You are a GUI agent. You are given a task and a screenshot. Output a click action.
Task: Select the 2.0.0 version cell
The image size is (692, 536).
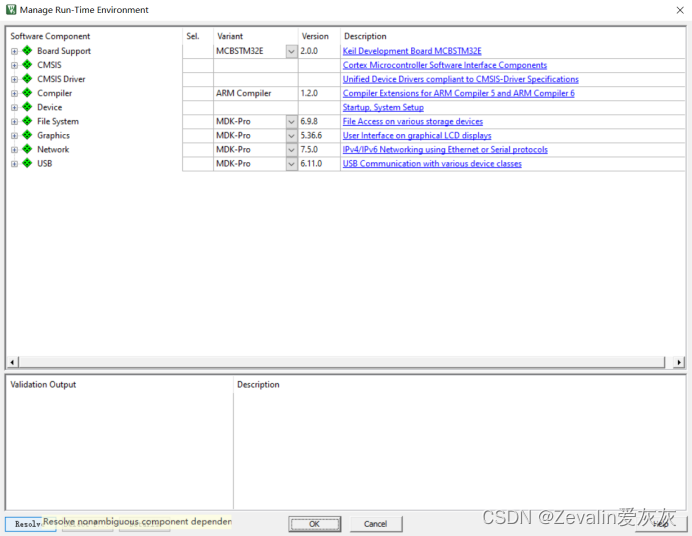click(319, 51)
